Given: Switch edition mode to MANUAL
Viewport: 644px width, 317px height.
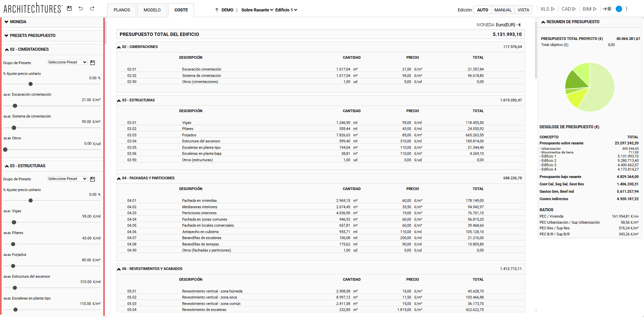Looking at the screenshot, I should [503, 10].
